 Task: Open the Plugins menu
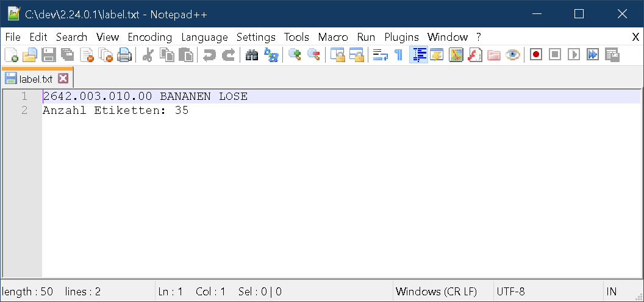click(401, 37)
